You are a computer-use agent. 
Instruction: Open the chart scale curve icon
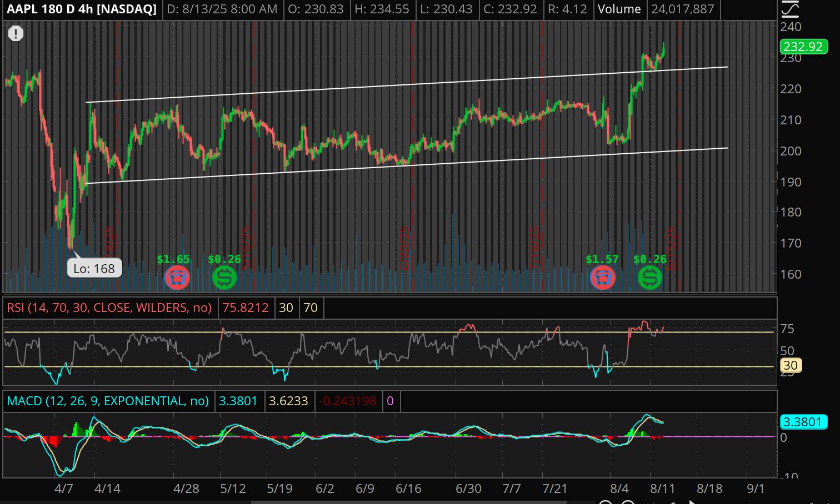pos(789,9)
